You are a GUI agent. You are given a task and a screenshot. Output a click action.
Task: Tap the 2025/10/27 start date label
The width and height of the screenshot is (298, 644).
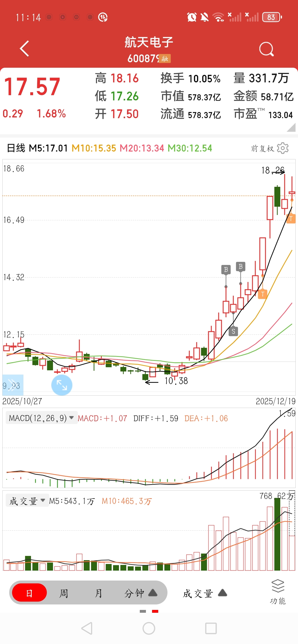22,401
